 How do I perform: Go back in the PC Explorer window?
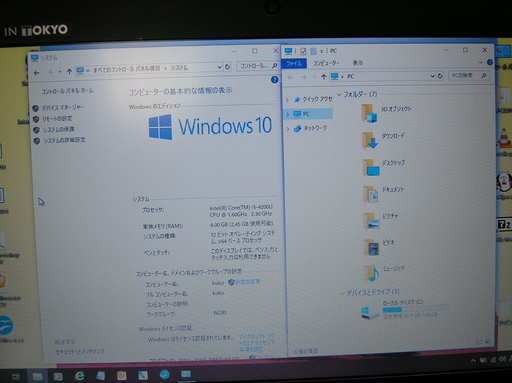pyautogui.click(x=290, y=77)
